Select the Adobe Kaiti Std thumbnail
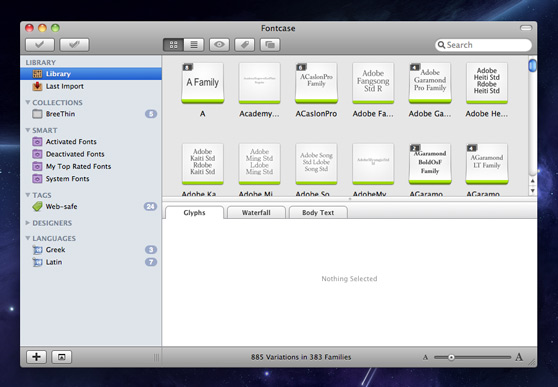Screen dimensions: 558x387 click(x=202, y=164)
